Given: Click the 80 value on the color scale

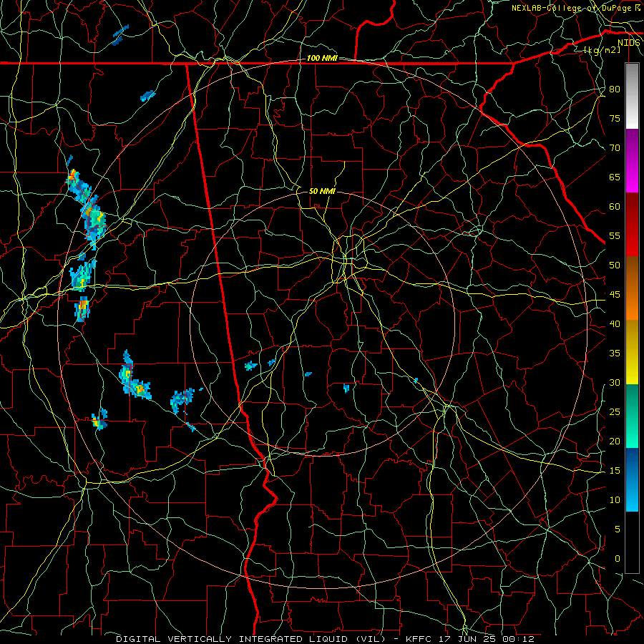Looking at the screenshot, I should coord(615,89).
